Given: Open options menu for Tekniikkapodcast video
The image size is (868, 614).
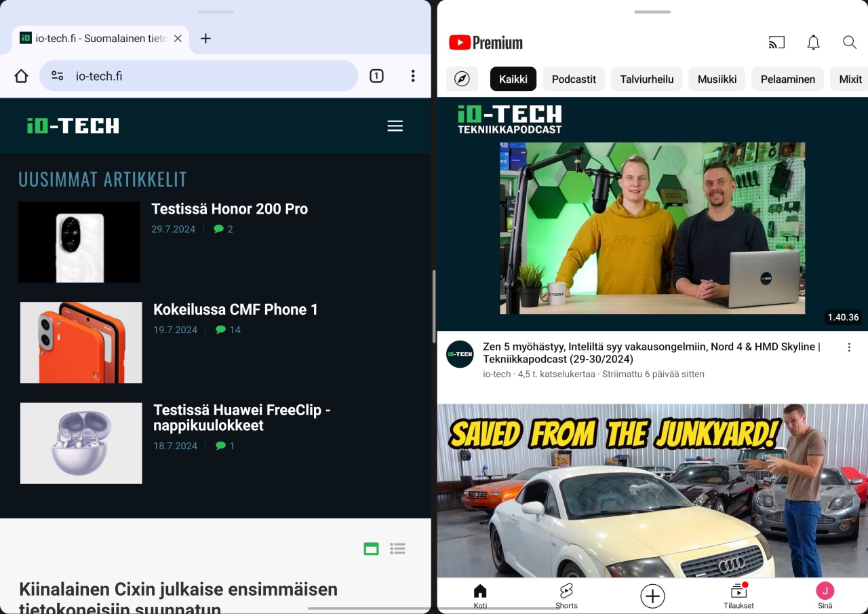Looking at the screenshot, I should (x=849, y=347).
